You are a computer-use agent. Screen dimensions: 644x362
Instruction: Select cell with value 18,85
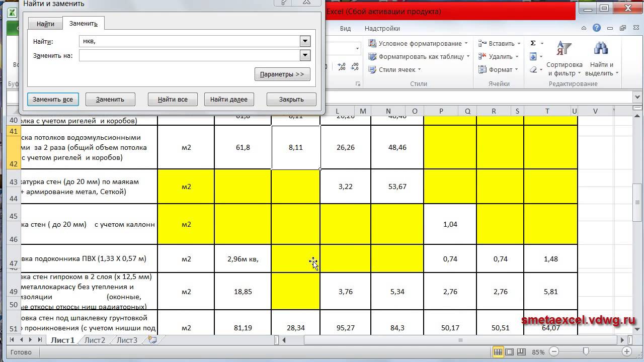tap(243, 292)
